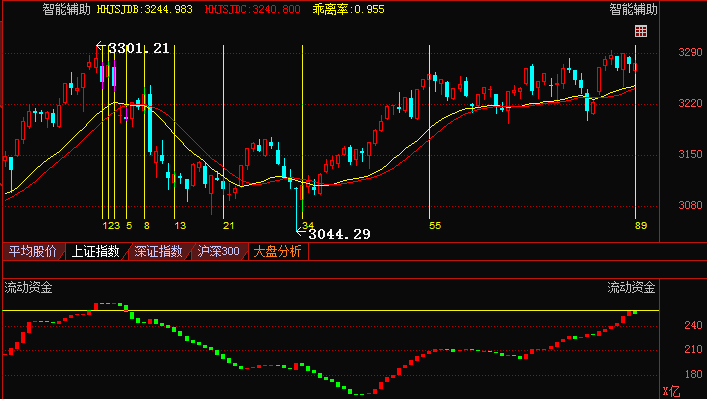Click the 智能辅助 title beside HHJSJDB

coord(67,9)
